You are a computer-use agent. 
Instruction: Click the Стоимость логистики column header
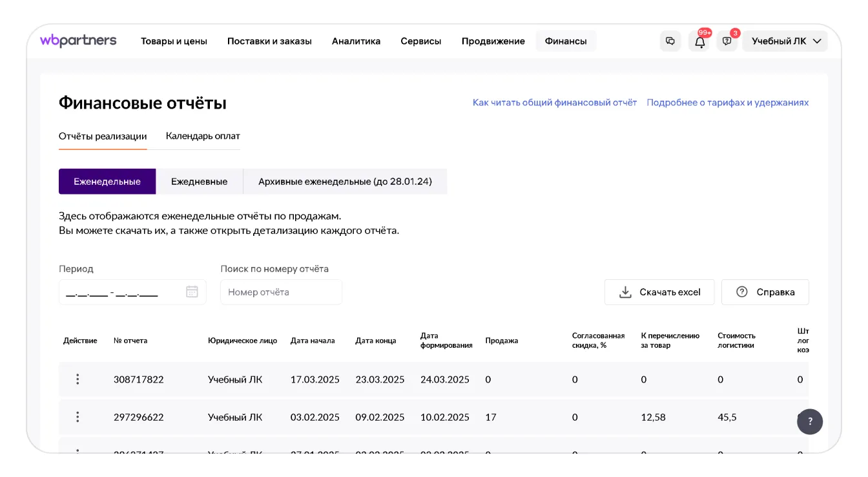[x=737, y=341]
